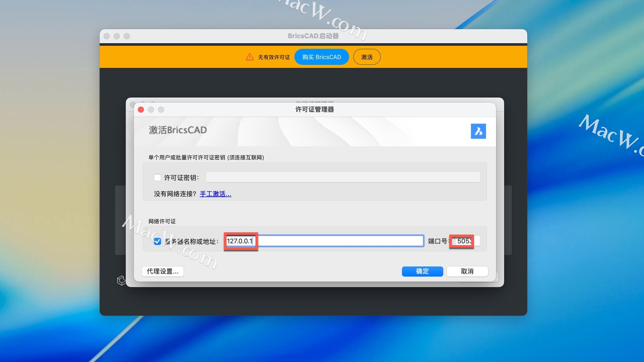Enable the 许可证密钥 checkbox
The width and height of the screenshot is (644, 362).
pyautogui.click(x=157, y=177)
